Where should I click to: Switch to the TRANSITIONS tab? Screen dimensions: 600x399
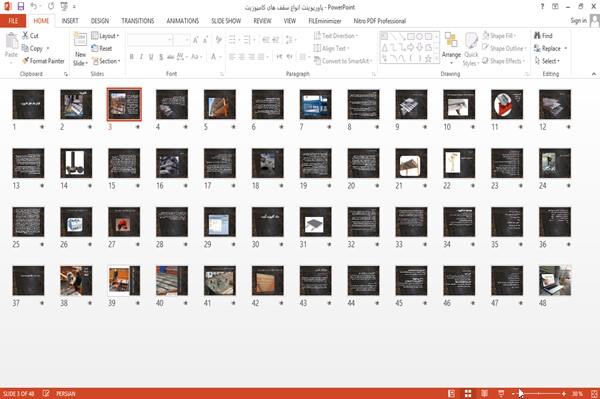tap(138, 21)
